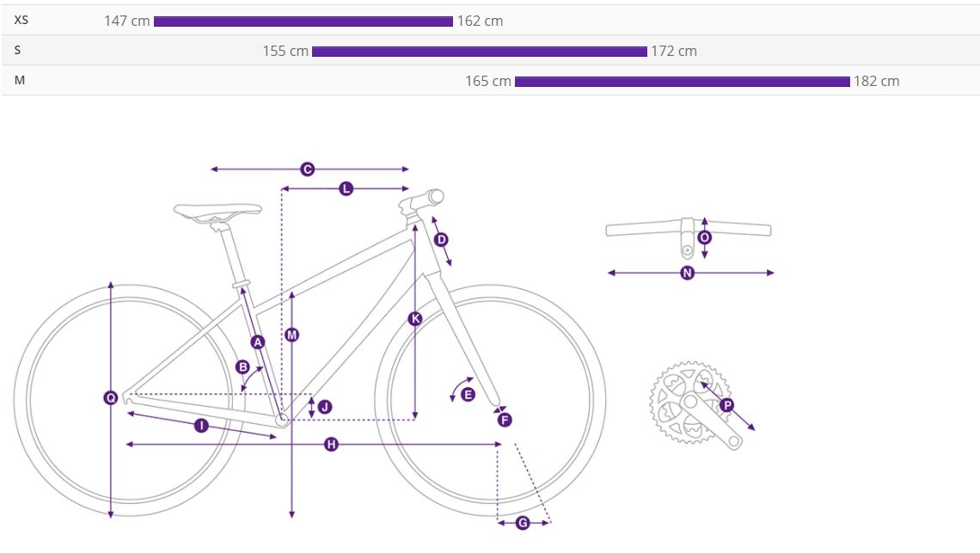Image resolution: width=980 pixels, height=553 pixels.
Task: Select the J bottom bracket drop marker
Action: pyautogui.click(x=324, y=407)
